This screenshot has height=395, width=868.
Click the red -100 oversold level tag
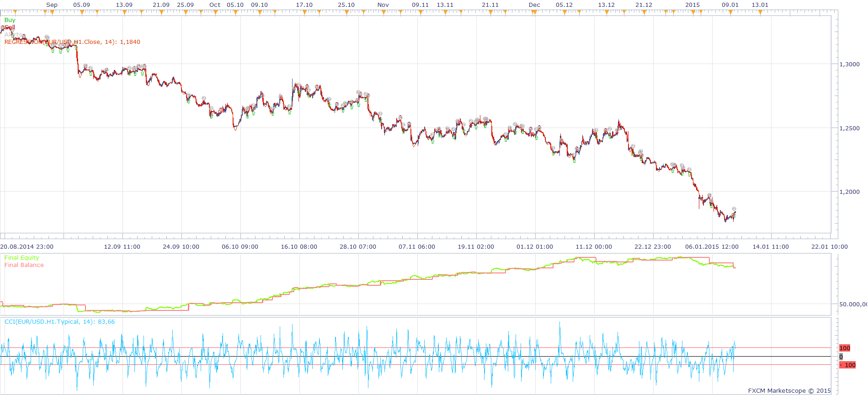[847, 365]
